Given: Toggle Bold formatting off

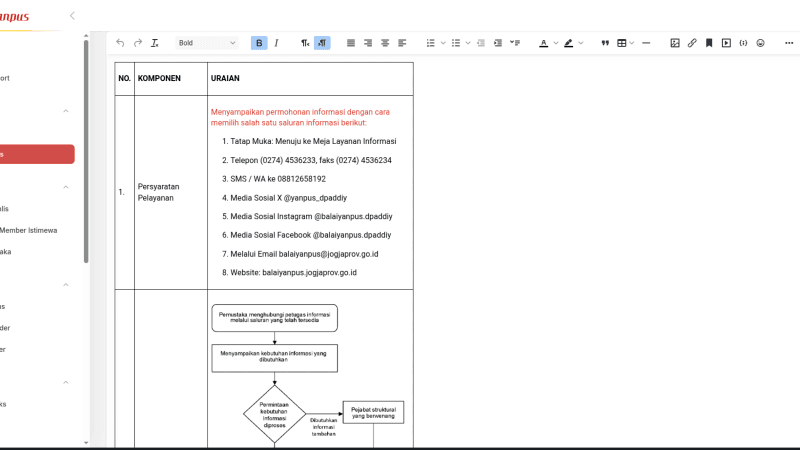Looking at the screenshot, I should pos(260,43).
